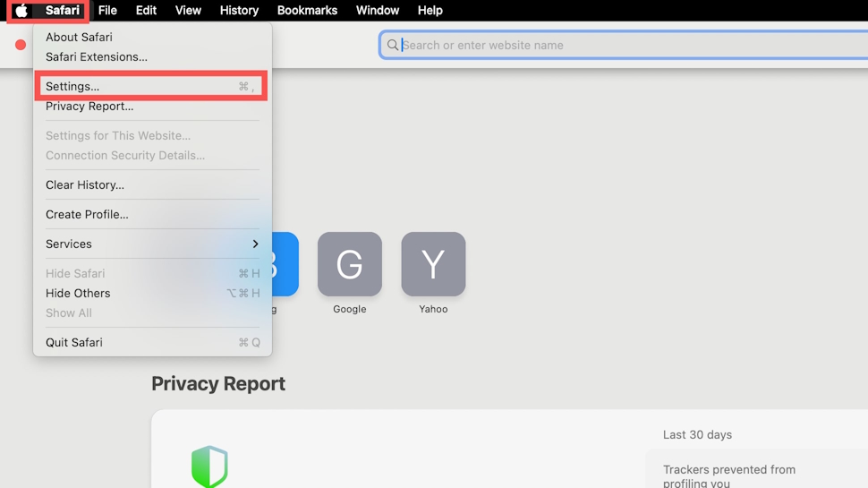Choose Clear History… from the menu
The height and width of the screenshot is (488, 868).
pyautogui.click(x=152, y=185)
